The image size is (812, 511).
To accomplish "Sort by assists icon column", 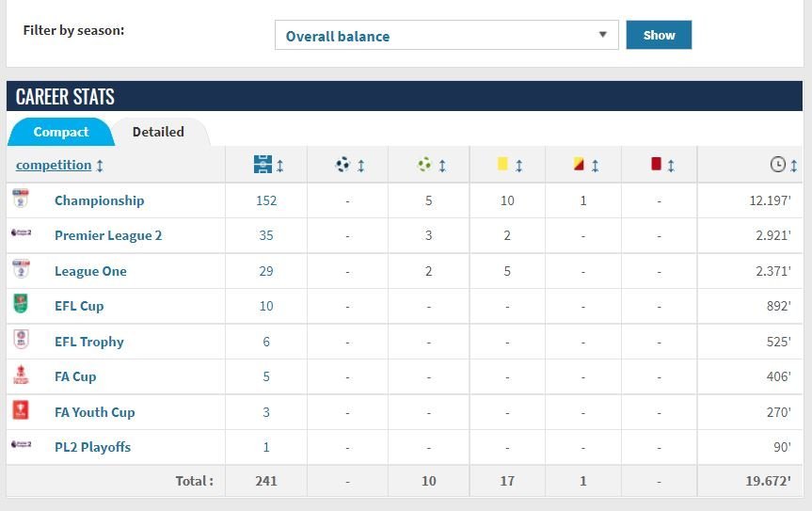I will [x=429, y=165].
